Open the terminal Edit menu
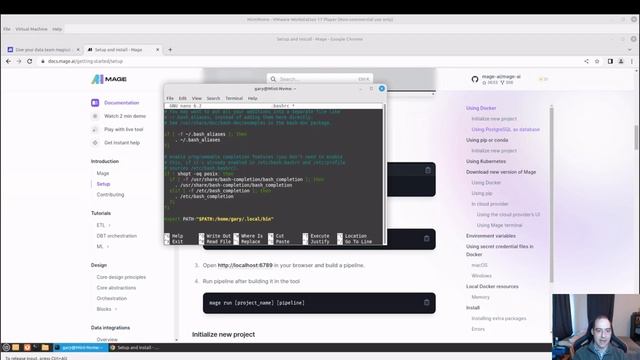The image size is (640, 360). (182, 98)
